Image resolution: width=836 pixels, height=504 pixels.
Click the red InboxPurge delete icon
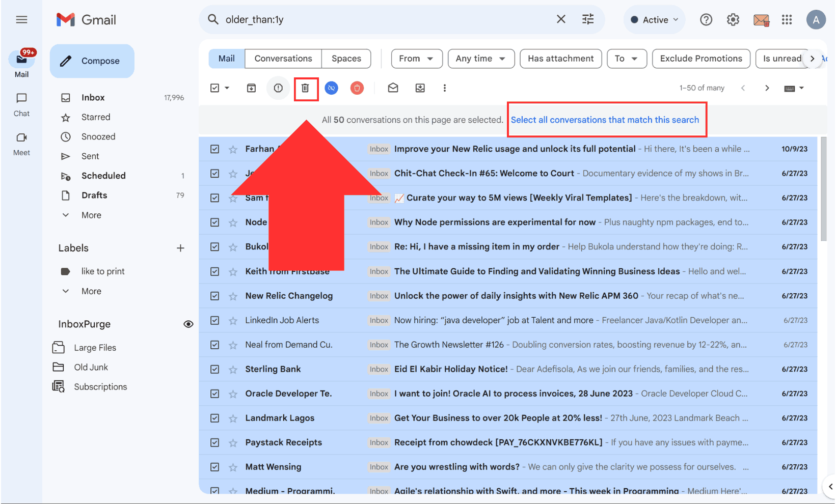(x=357, y=88)
